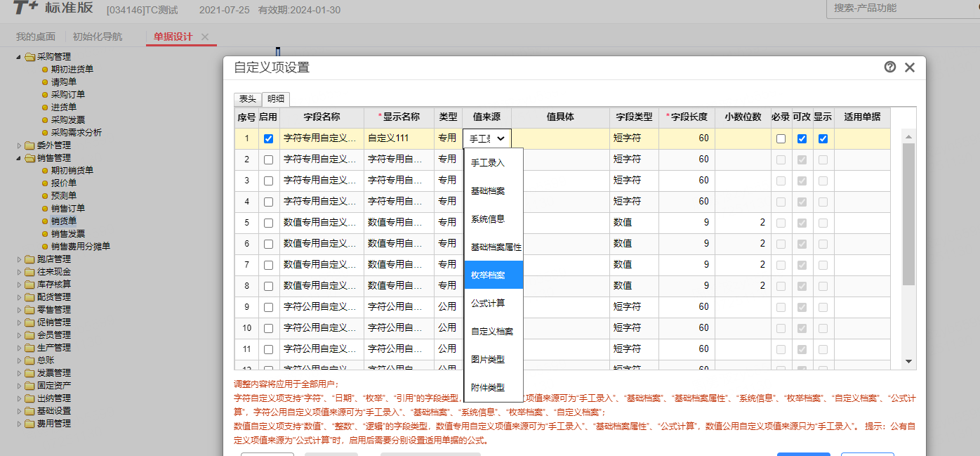Click the help question-mark icon in 自定义项设置 dialog
Image resolution: width=980 pixels, height=456 pixels.
[x=890, y=67]
